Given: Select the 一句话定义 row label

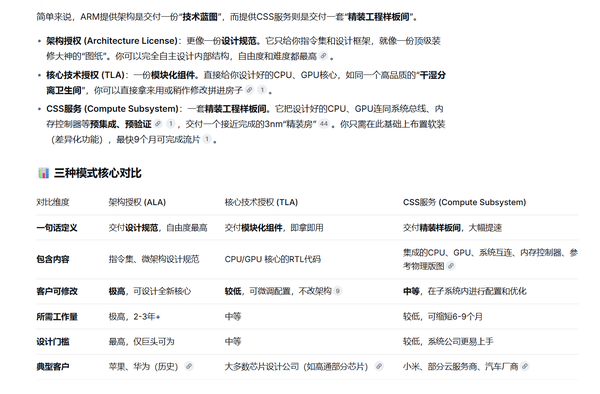Looking at the screenshot, I should tap(57, 228).
